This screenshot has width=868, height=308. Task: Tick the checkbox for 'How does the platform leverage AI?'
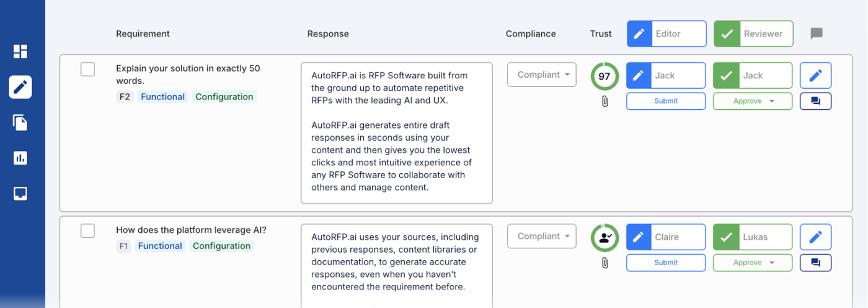(87, 230)
